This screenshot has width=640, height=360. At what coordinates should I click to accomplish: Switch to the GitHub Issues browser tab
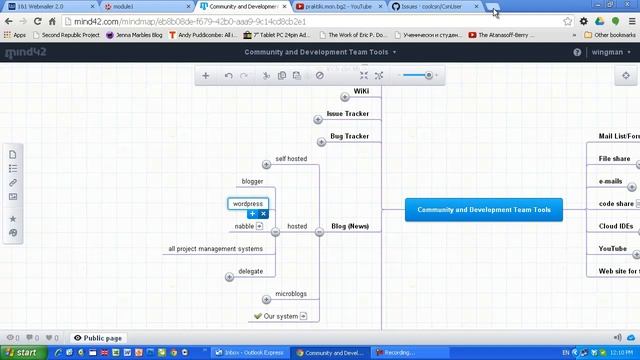point(434,7)
